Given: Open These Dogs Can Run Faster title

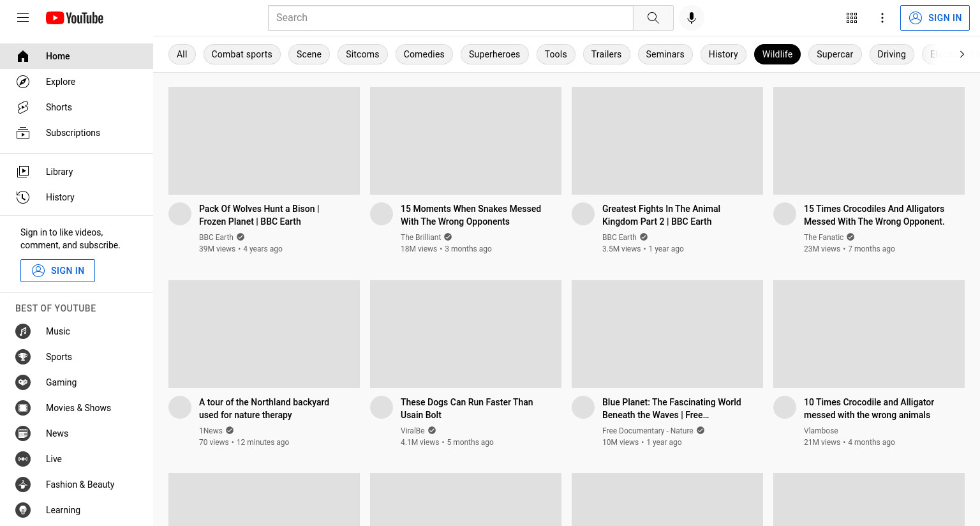Looking at the screenshot, I should pyautogui.click(x=467, y=409).
